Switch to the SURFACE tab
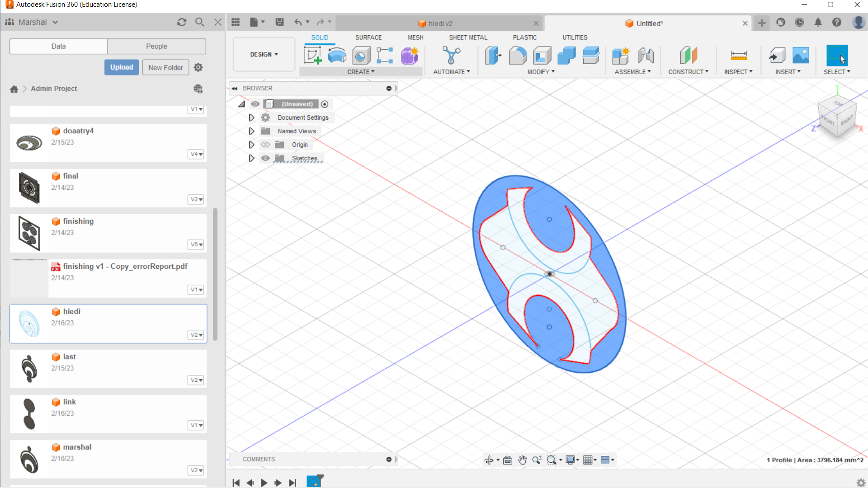Viewport: 868px width, 488px height. coord(368,38)
